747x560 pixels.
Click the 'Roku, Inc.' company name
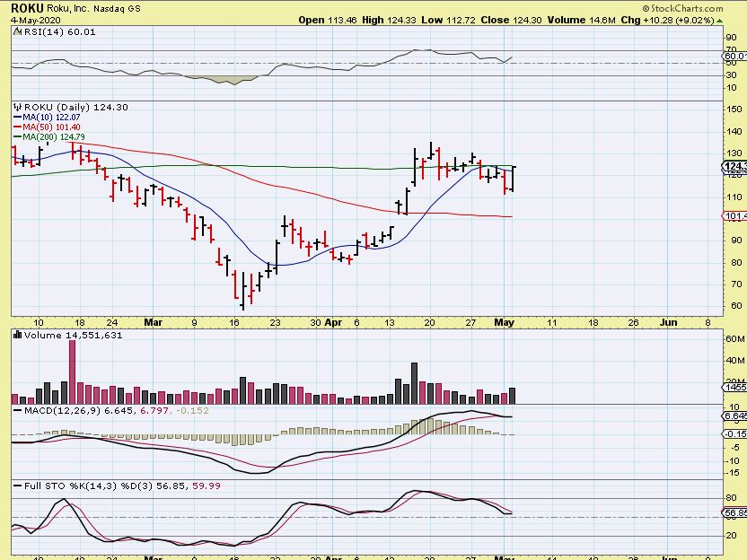[67, 9]
